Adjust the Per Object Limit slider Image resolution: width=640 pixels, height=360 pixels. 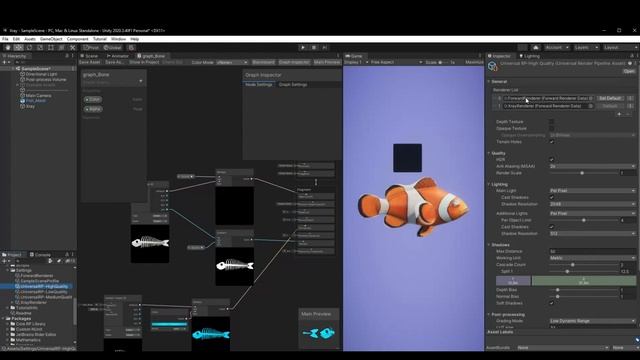584,220
